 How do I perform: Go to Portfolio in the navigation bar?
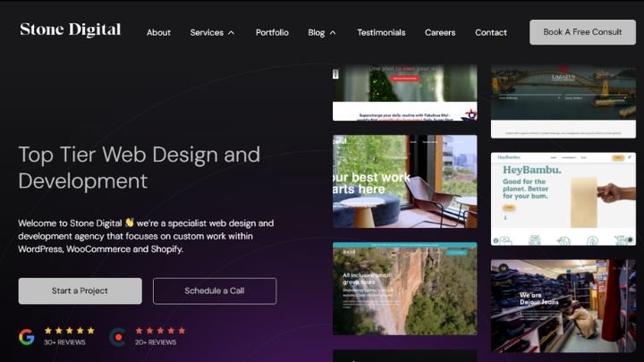click(x=272, y=32)
